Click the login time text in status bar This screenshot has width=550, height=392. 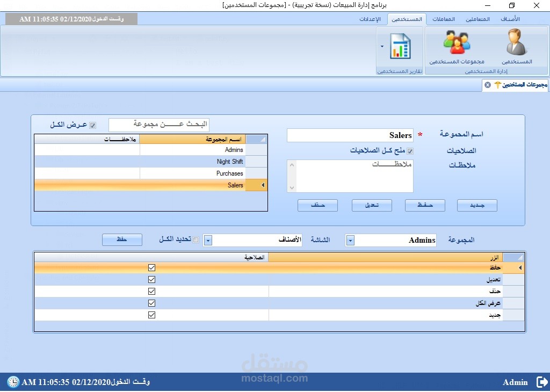pos(85,382)
